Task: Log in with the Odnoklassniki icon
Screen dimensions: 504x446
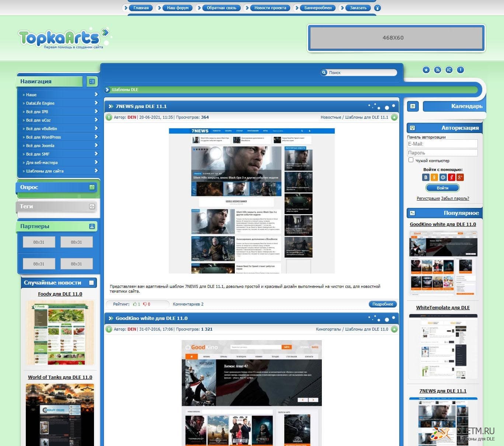Action: click(x=434, y=177)
